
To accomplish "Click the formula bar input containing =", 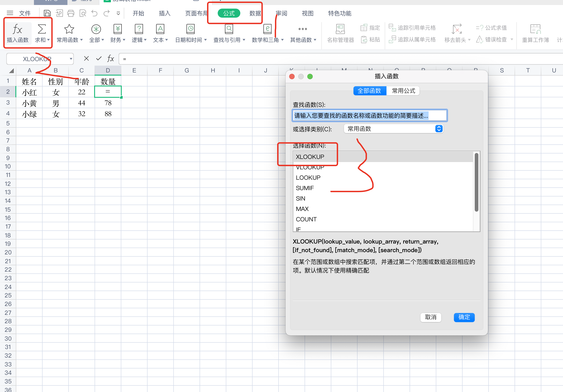I will pyautogui.click(x=341, y=59).
